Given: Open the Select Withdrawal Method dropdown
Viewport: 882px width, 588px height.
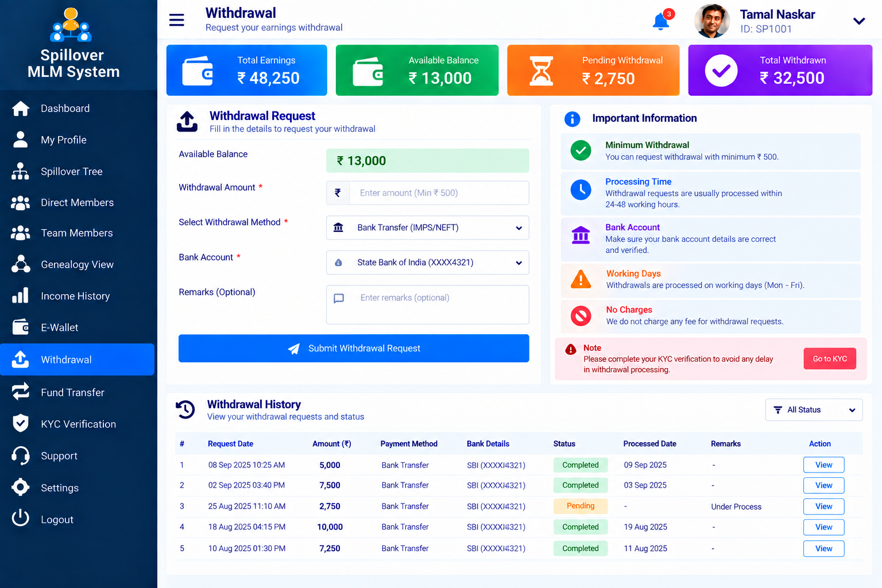Looking at the screenshot, I should tap(428, 228).
